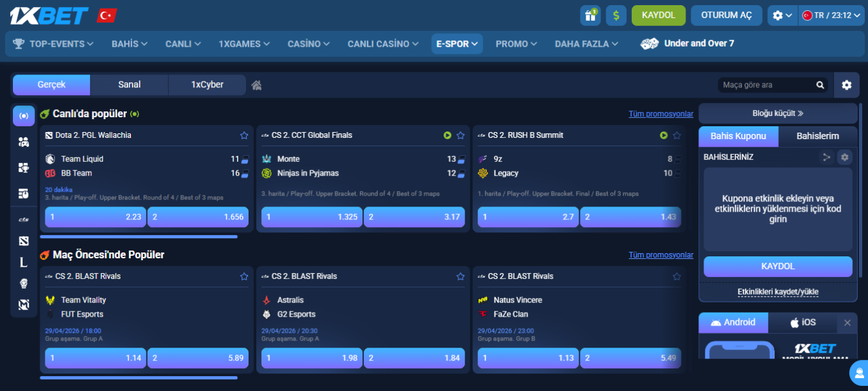Favorite the Team Vitality vs FUT match
The width and height of the screenshot is (868, 391).
244,276
